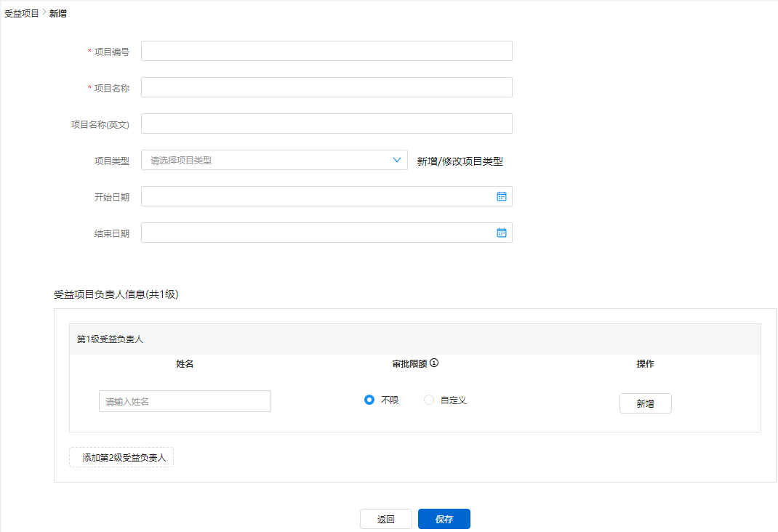
Task: Click 受益项目负责人信息(共1级) heading
Action: [x=116, y=294]
